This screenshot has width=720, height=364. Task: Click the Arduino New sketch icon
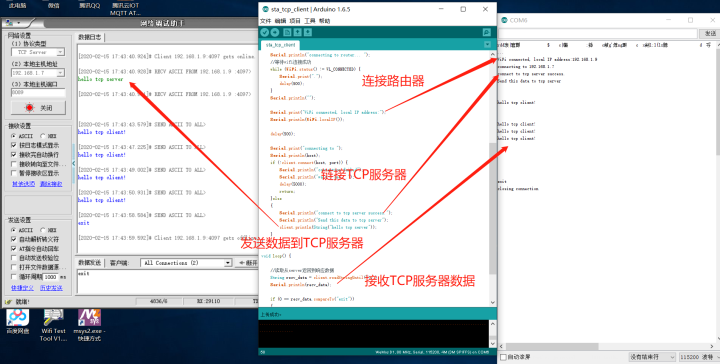tap(287, 32)
